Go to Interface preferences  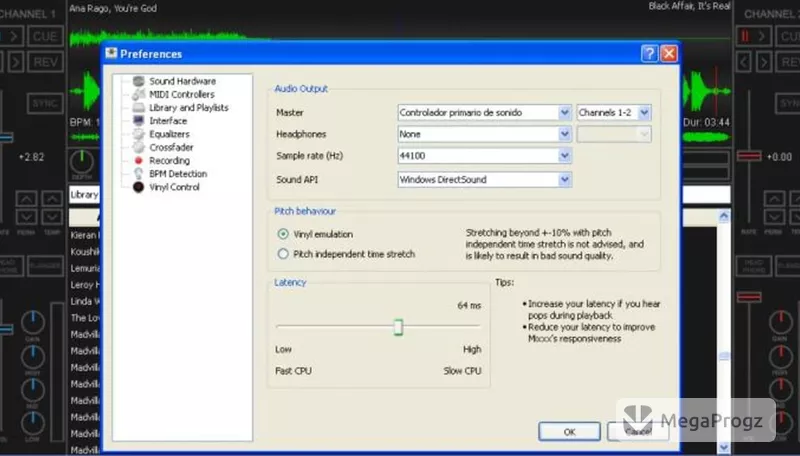[x=168, y=121]
